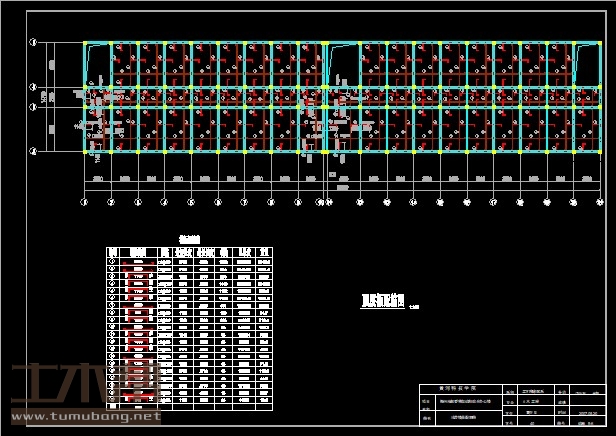Select the cyan stairwell outline at plan's top-left
616x436 pixels.
pos(96,65)
